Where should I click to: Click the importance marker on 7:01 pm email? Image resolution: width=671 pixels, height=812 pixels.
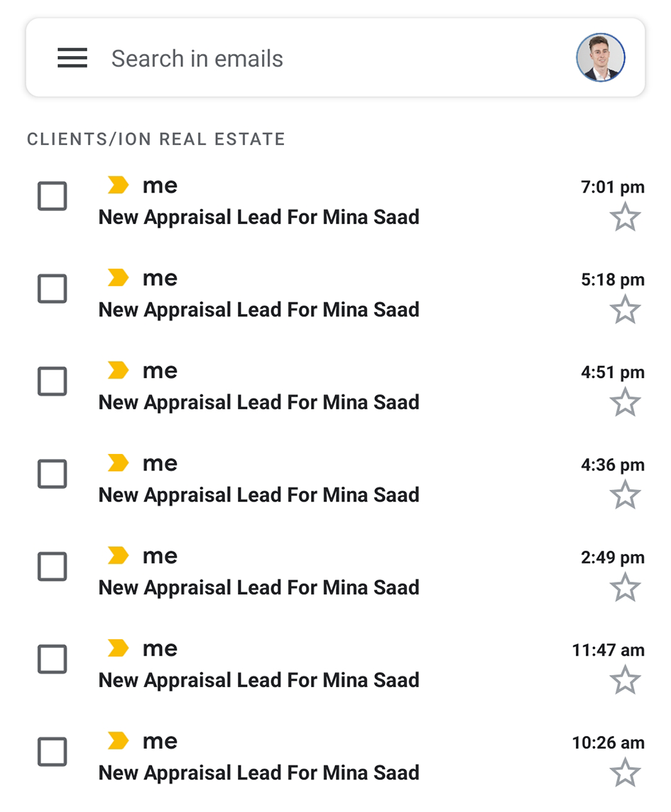click(118, 185)
